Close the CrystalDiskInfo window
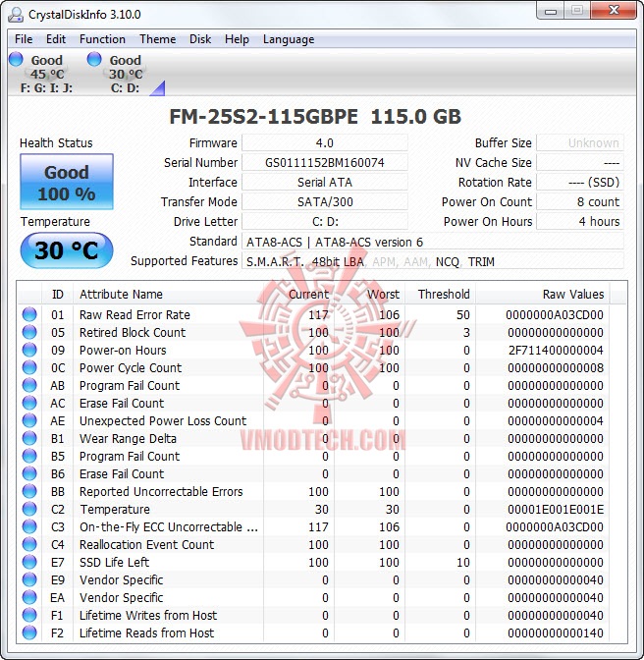644x660 pixels. click(614, 11)
